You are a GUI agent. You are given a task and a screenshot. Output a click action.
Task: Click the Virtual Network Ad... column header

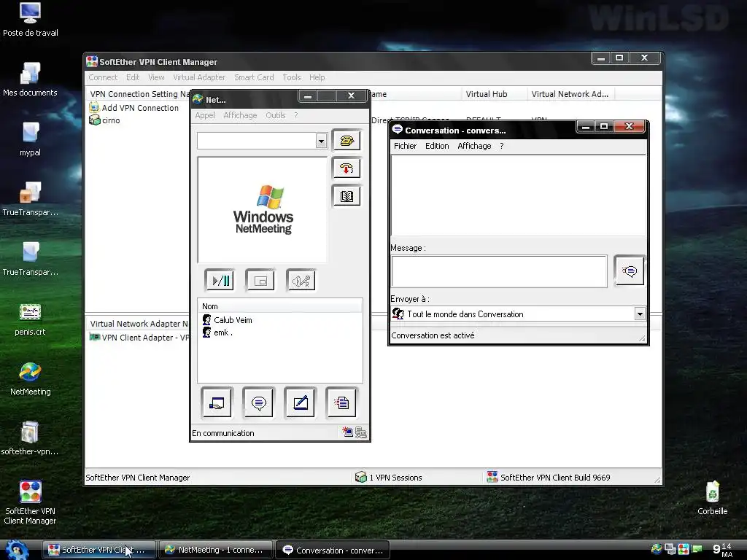point(570,94)
